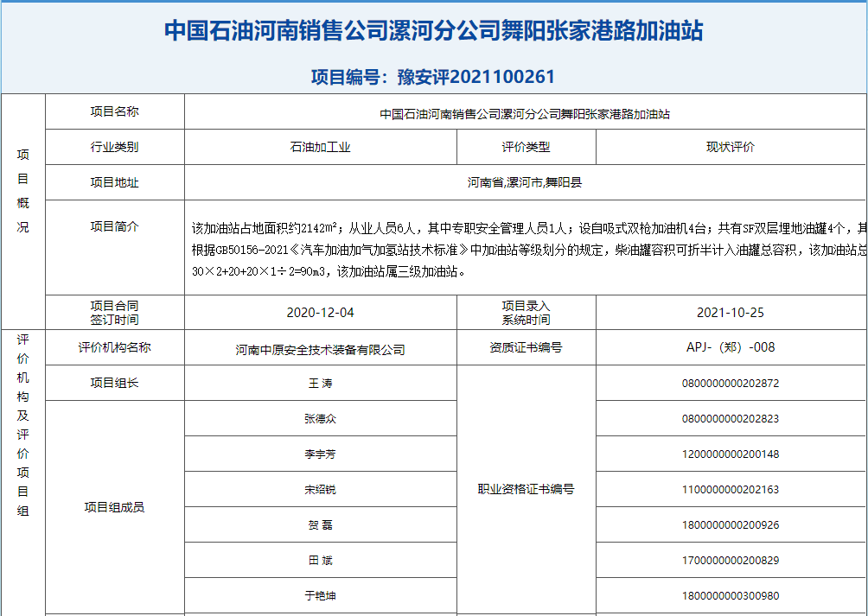The image size is (868, 616).
Task: Click certificate number 0800000000202823
Action: (731, 419)
